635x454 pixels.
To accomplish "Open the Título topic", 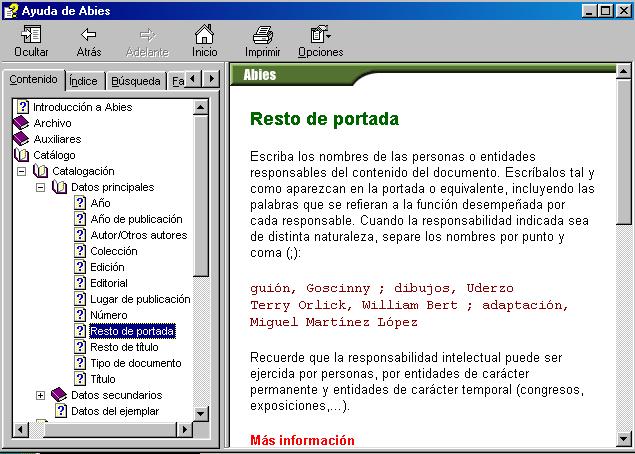I will tap(103, 379).
